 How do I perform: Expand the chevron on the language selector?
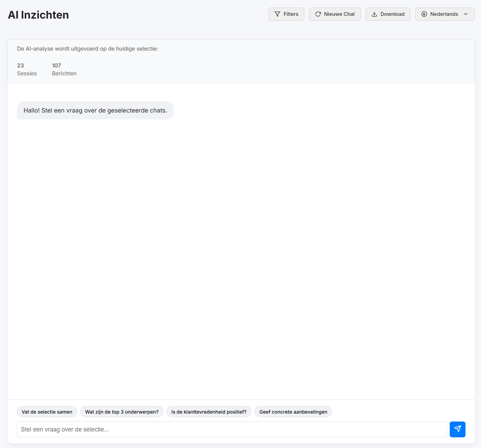click(466, 14)
